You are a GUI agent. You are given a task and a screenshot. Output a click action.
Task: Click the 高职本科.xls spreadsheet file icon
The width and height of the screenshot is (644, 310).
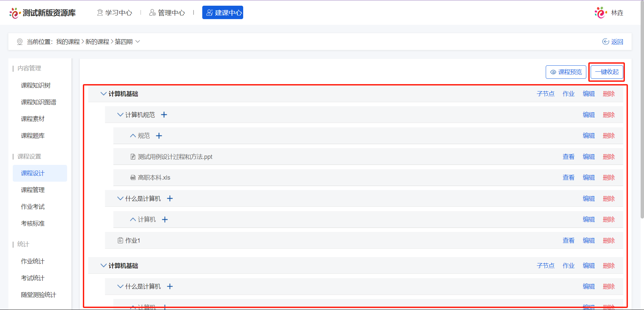coord(133,178)
